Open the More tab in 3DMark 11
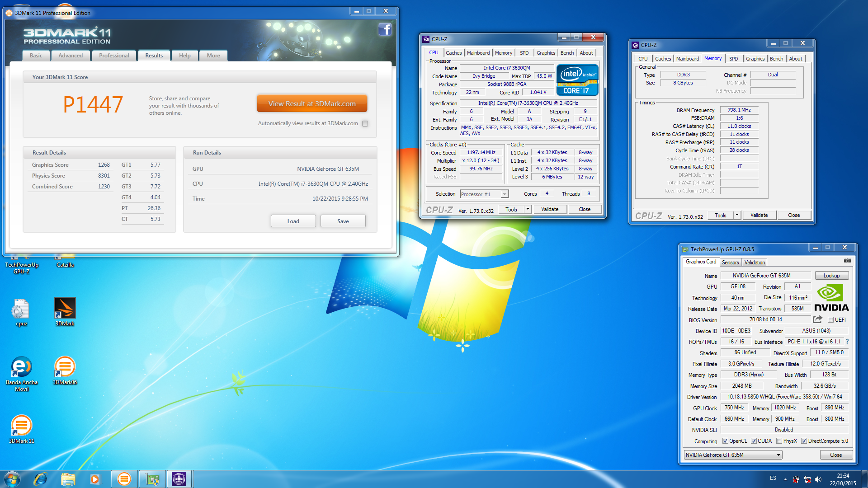Image resolution: width=868 pixels, height=488 pixels. point(213,56)
